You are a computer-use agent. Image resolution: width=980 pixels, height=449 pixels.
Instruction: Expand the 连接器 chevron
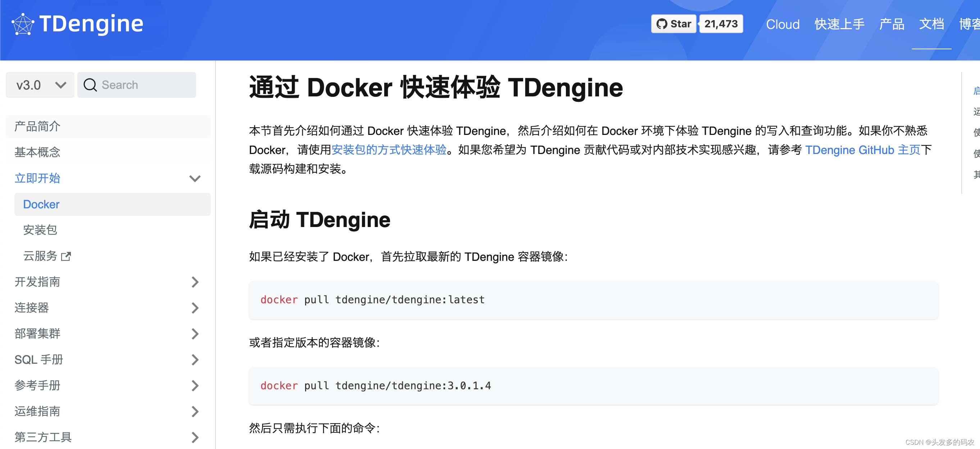coord(195,308)
